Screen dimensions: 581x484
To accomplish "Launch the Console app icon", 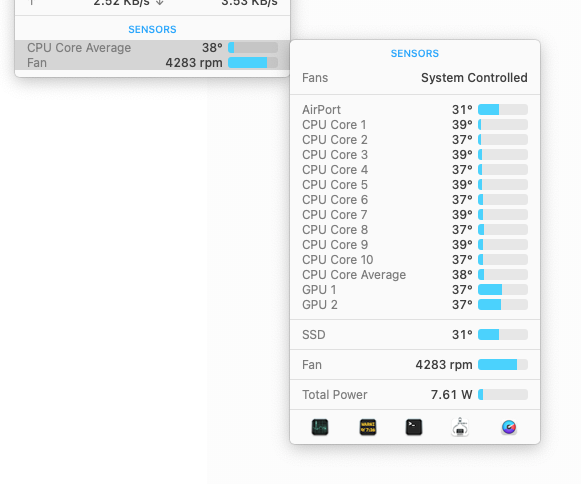I will [368, 427].
